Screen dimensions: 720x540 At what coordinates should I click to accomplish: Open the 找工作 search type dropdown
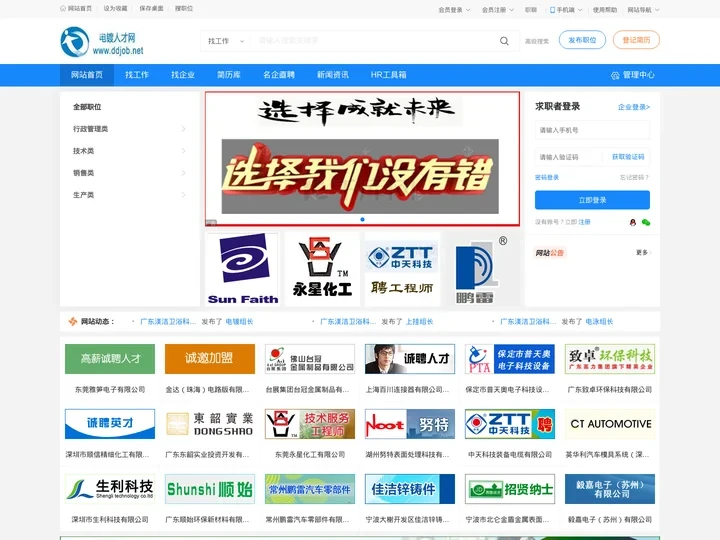point(225,41)
